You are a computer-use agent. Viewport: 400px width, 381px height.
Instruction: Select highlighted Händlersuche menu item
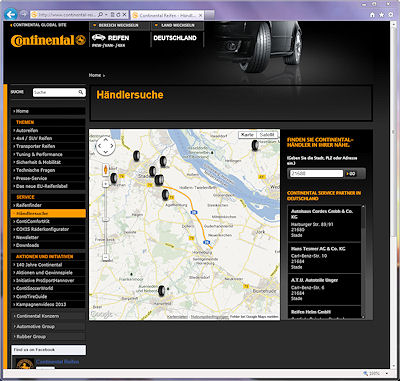click(x=48, y=213)
